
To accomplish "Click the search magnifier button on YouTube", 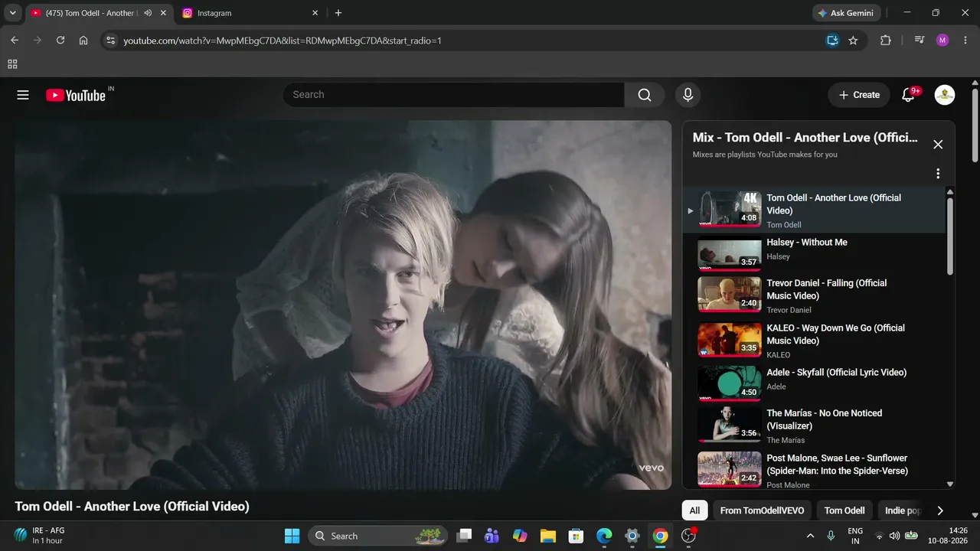I will tap(645, 95).
